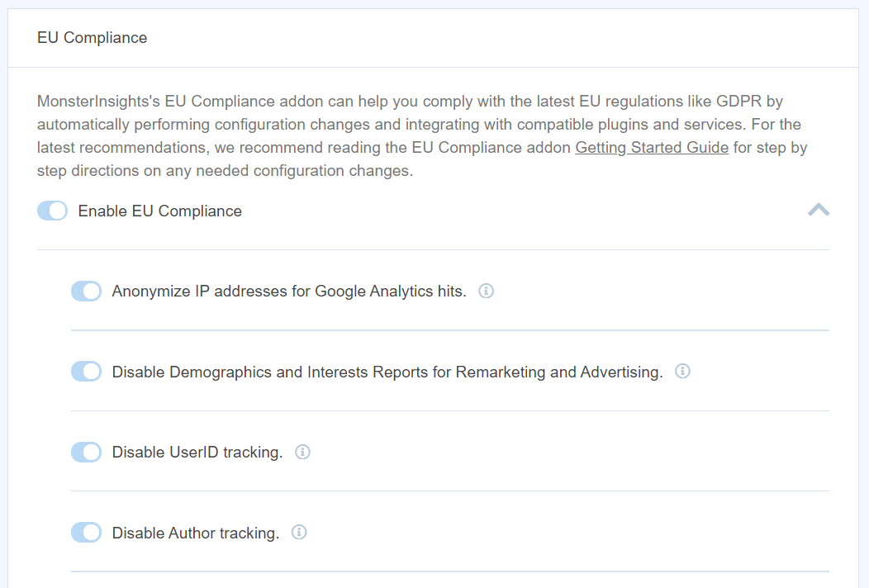Switch off the Enable EU Compliance toggle
The image size is (869, 588).
pos(52,211)
